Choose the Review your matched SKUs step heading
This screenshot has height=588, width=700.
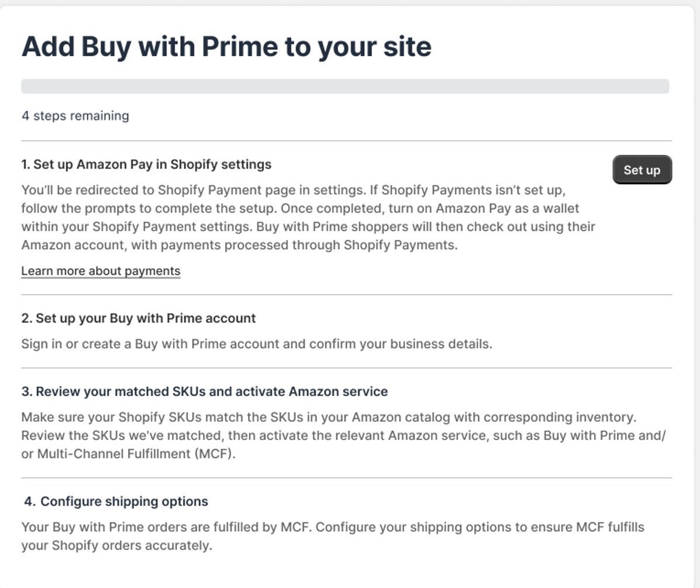click(204, 391)
